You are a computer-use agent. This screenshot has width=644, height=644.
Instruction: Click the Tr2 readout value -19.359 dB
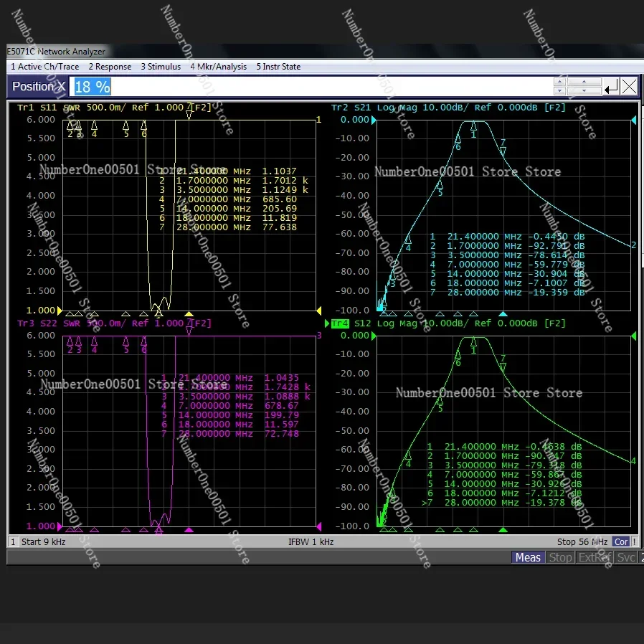pos(556,293)
